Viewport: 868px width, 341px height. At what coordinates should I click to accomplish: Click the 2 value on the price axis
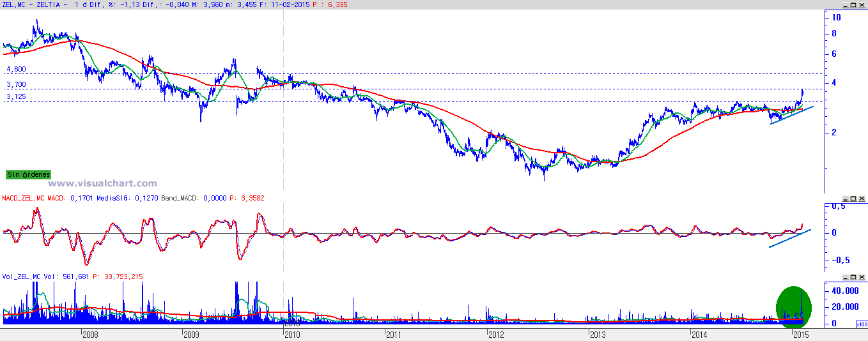click(x=834, y=133)
